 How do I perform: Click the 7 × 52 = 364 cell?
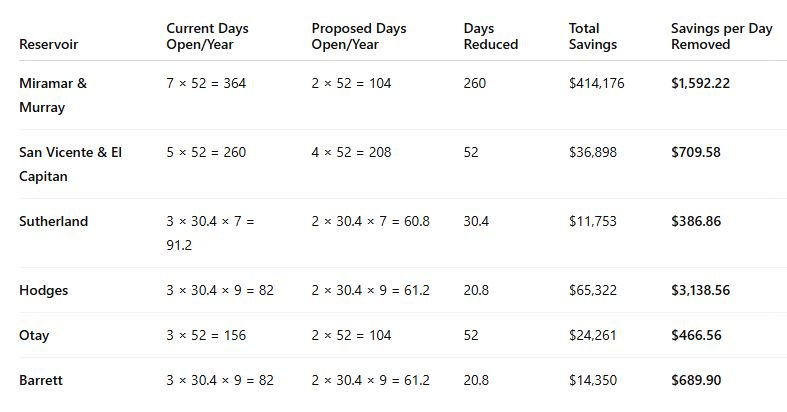(206, 83)
